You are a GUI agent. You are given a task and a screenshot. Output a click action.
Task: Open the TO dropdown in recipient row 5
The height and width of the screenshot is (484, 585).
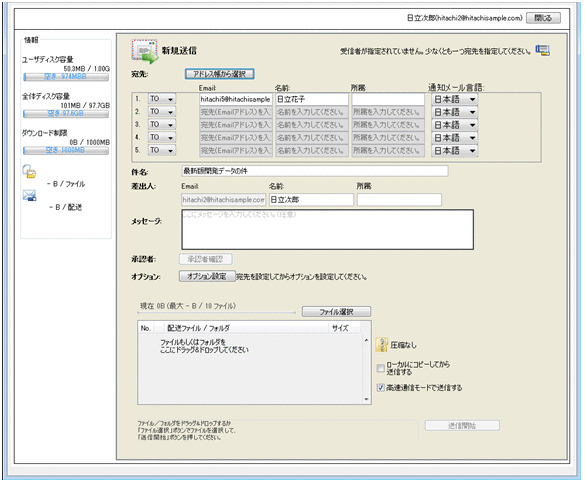pyautogui.click(x=162, y=150)
